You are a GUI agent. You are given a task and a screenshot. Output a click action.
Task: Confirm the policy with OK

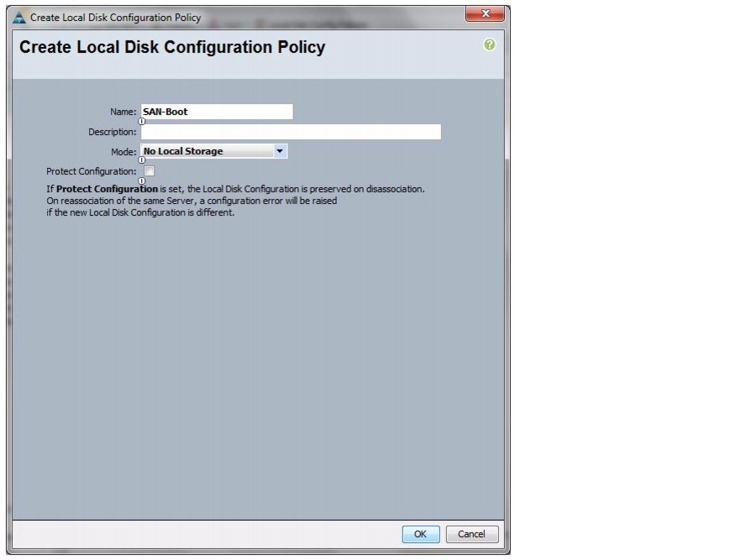[420, 534]
